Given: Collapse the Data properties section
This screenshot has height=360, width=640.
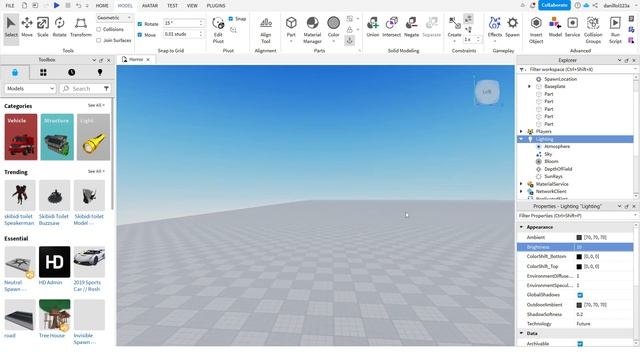Looking at the screenshot, I should click(x=522, y=333).
